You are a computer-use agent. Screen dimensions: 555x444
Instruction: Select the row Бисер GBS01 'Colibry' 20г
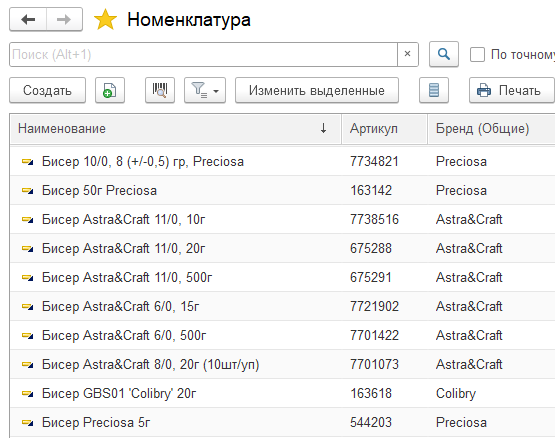[x=282, y=393]
